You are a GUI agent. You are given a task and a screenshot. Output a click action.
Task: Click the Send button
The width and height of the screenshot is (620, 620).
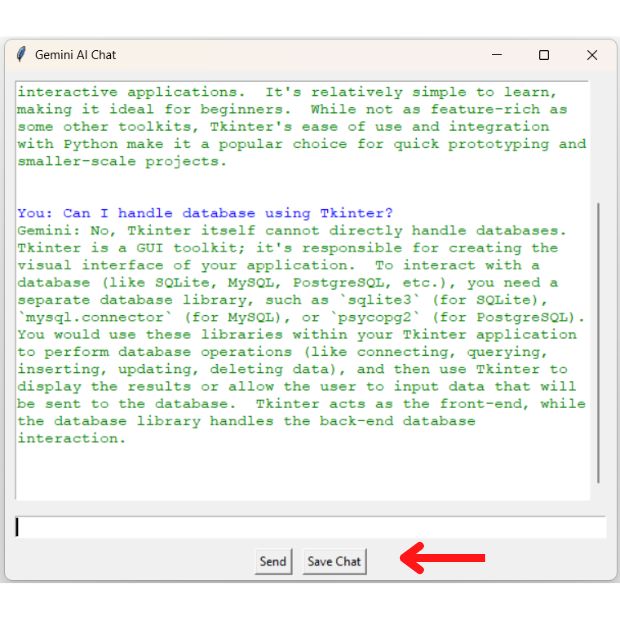point(273,561)
